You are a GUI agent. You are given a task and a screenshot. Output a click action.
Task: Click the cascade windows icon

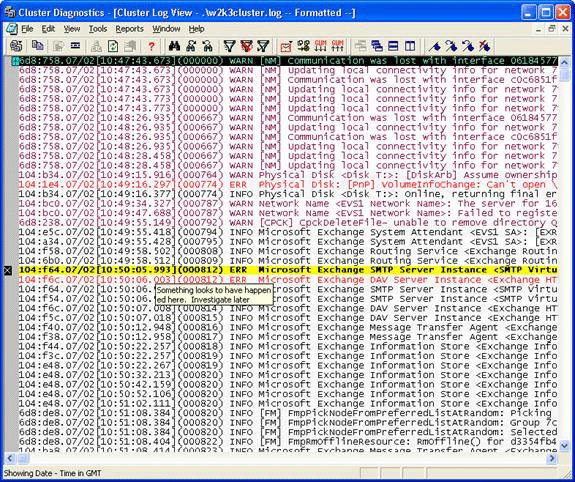point(377,46)
